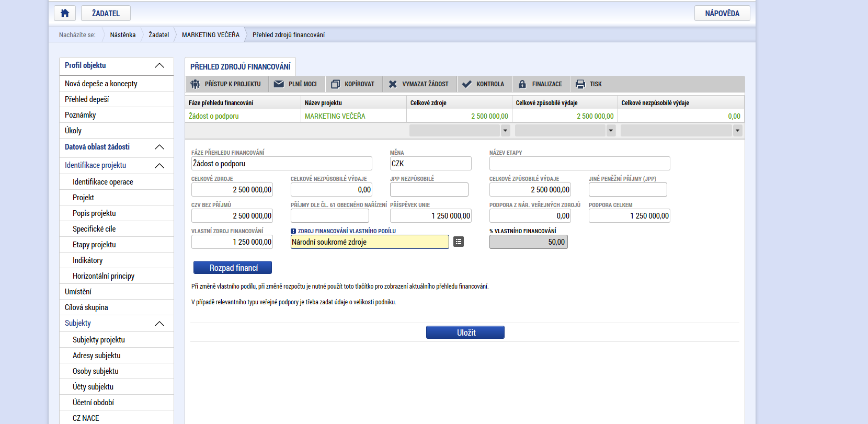Collapse the Datová oblast žádosti section
This screenshot has height=424, width=868.
coord(159,147)
